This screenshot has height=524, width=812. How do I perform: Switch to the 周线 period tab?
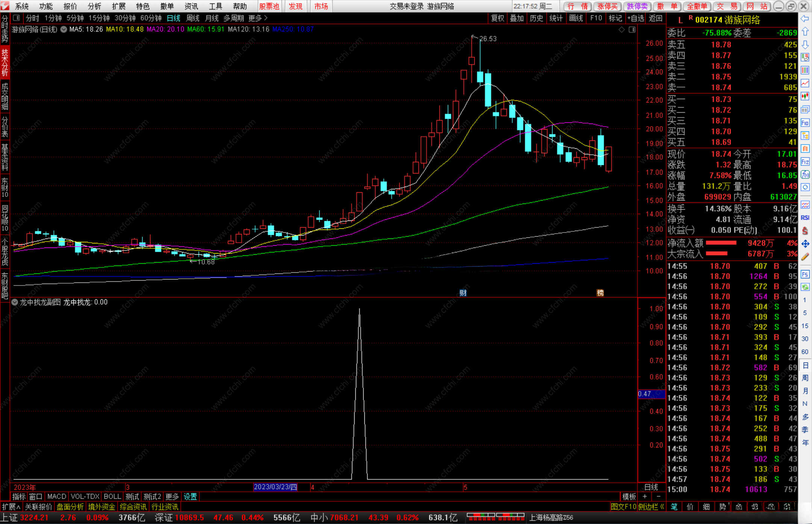(x=192, y=18)
